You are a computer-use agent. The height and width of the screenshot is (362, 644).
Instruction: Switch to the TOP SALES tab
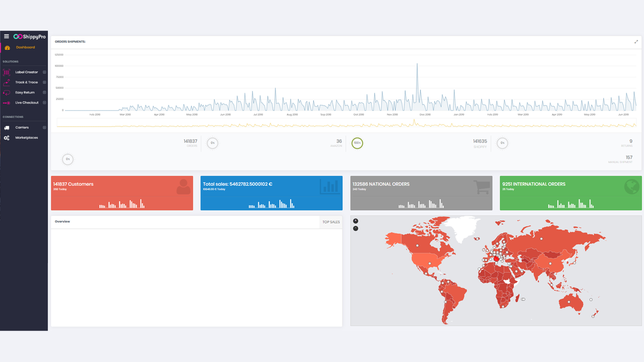pyautogui.click(x=331, y=222)
